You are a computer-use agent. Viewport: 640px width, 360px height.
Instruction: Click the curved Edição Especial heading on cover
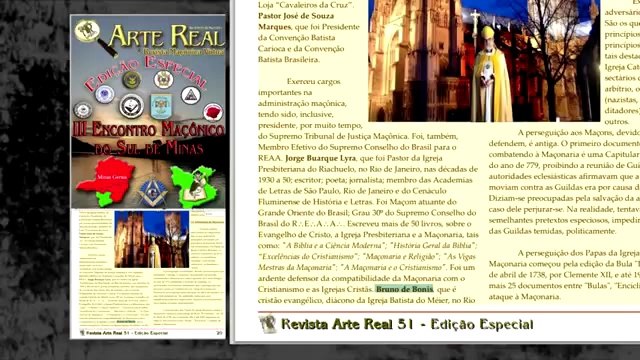click(x=147, y=73)
